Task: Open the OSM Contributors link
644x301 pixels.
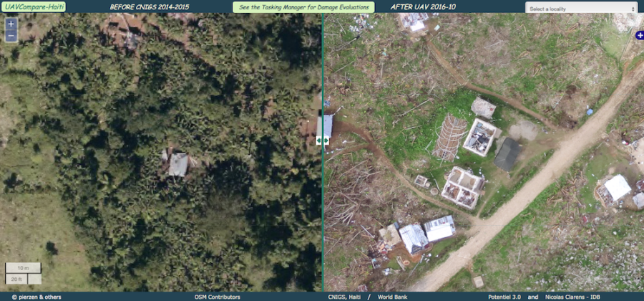Action: pos(217,296)
